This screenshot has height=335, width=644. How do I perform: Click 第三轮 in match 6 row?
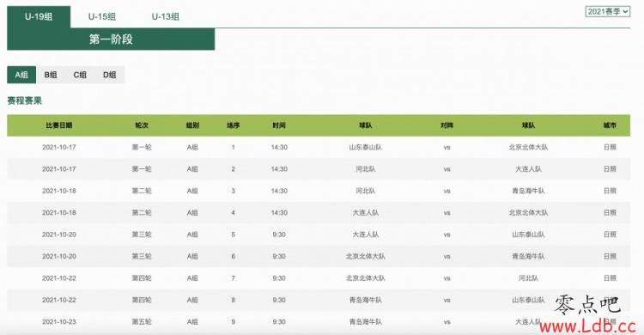[142, 256]
